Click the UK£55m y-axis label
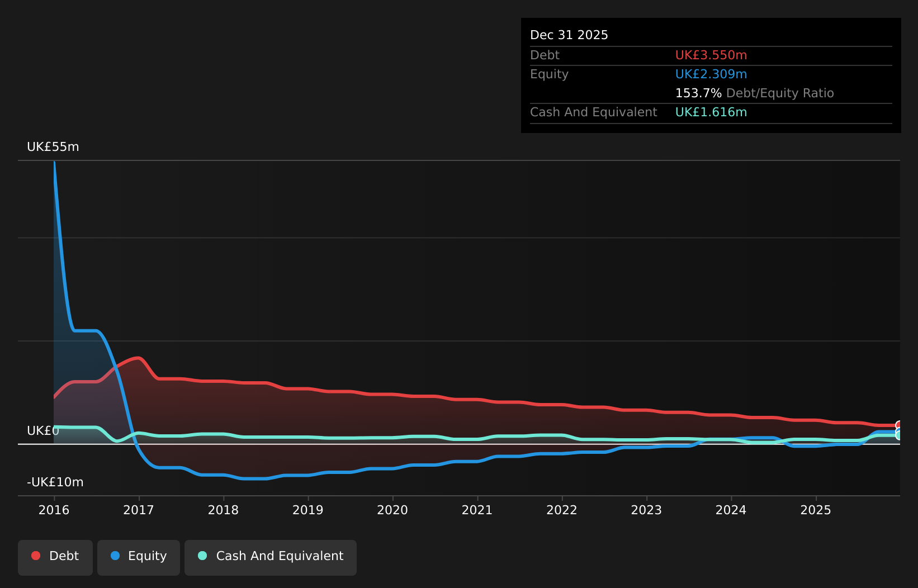918x588 pixels. click(x=53, y=147)
